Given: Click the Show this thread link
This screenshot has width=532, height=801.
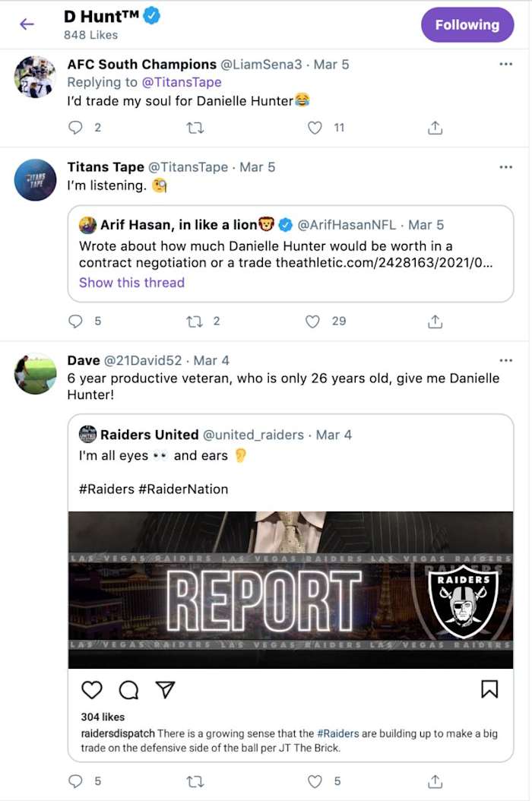Looking at the screenshot, I should click(x=131, y=283).
